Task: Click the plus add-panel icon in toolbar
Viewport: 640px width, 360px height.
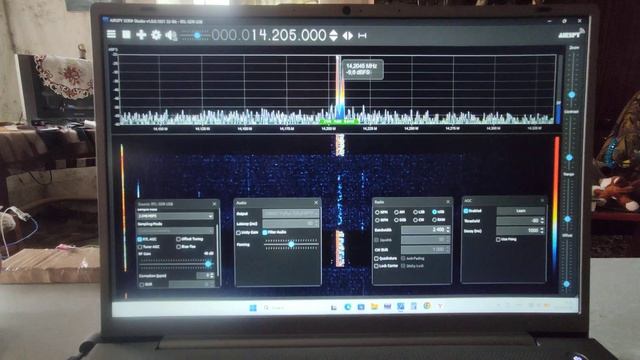Action: [x=141, y=35]
